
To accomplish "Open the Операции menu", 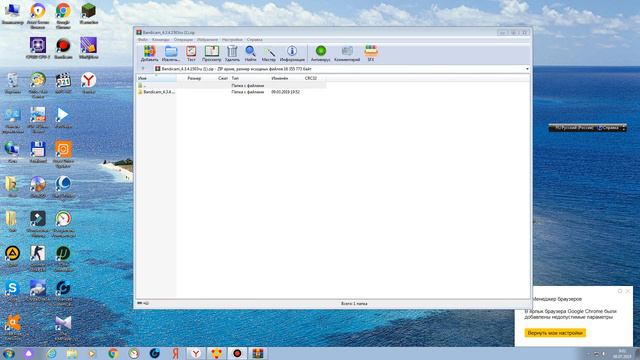I will pyautogui.click(x=183, y=40).
